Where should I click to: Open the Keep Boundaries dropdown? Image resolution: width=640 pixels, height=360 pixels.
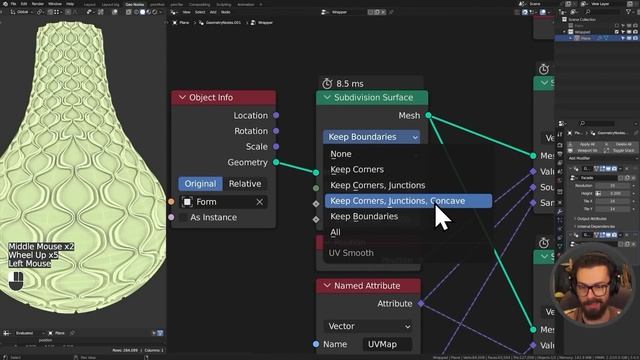coord(371,137)
